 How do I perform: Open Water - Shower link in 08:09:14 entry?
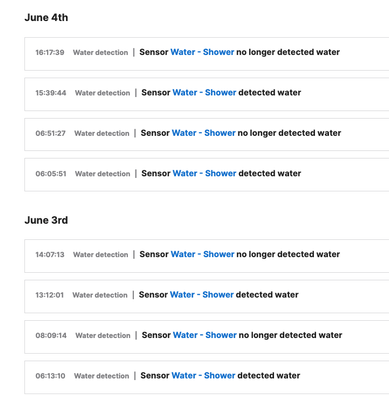(205, 335)
